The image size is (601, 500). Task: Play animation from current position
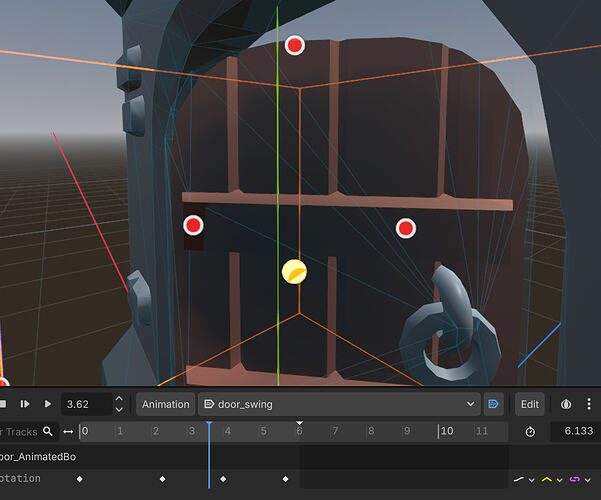[x=48, y=404]
